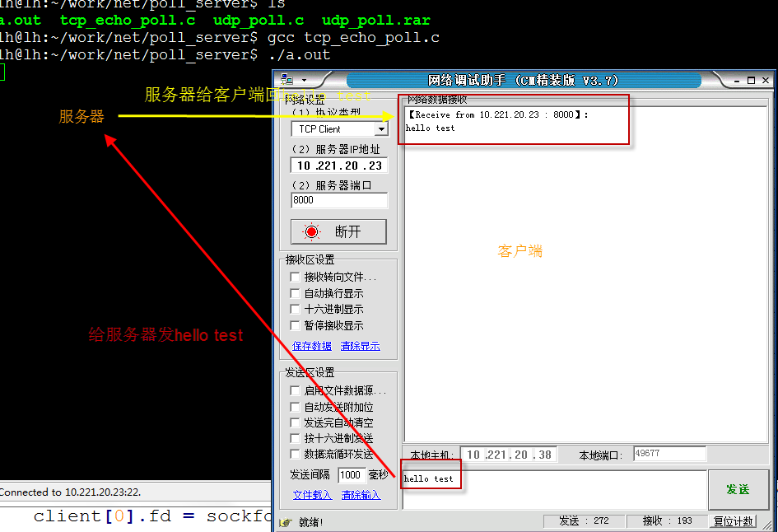
Task: Close the 网络调试助手 window
Action: tap(766, 81)
